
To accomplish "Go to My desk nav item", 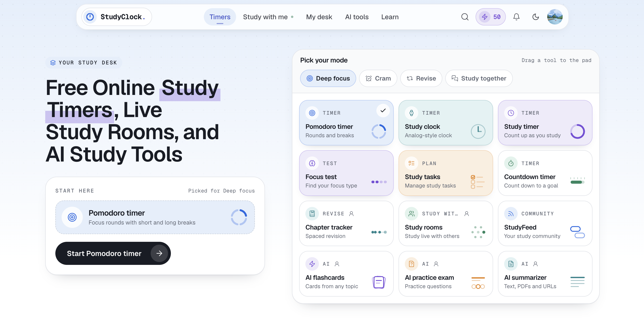I will [319, 17].
